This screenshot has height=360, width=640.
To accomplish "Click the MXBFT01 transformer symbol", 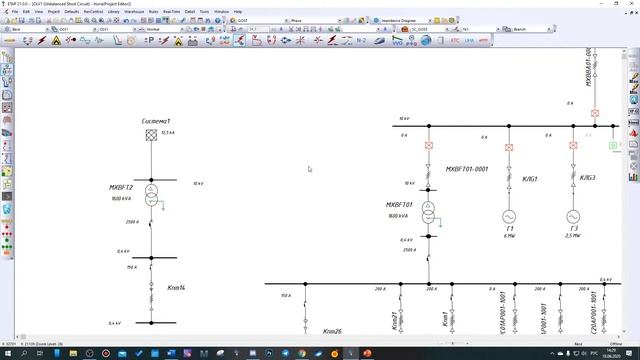I will point(428,213).
